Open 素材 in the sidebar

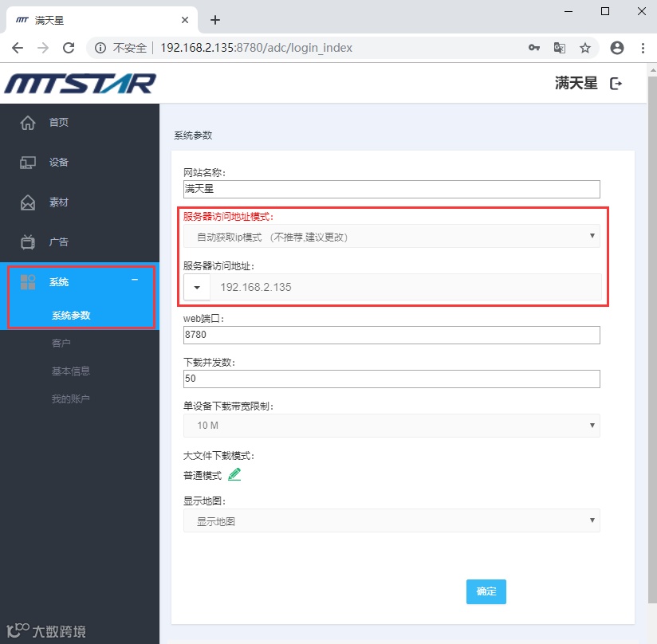59,202
